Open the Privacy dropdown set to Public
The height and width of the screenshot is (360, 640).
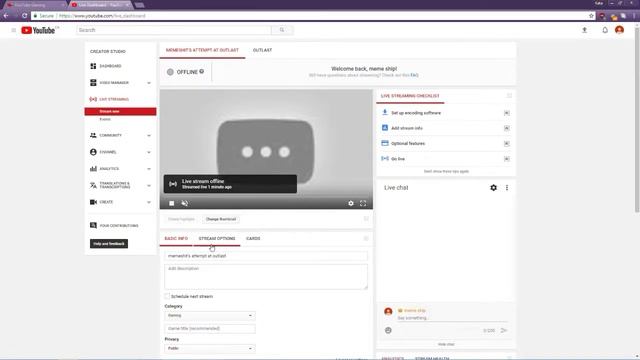click(210, 349)
